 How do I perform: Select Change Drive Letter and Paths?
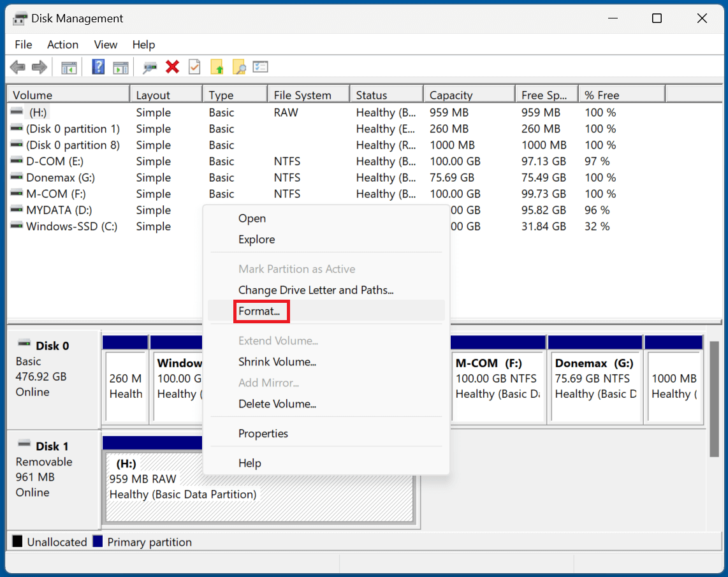pyautogui.click(x=317, y=290)
